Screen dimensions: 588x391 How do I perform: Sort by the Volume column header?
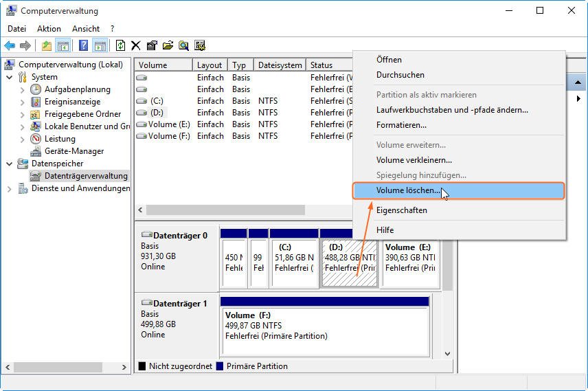click(x=164, y=65)
